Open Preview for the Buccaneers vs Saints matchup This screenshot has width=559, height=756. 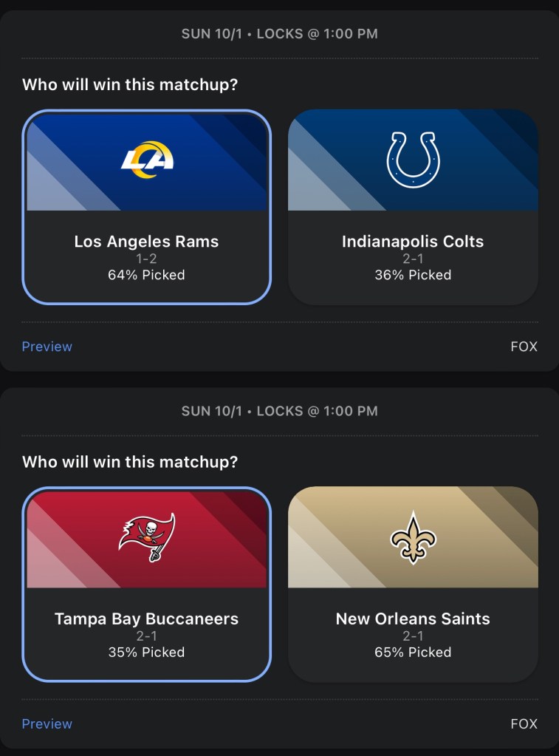47,723
